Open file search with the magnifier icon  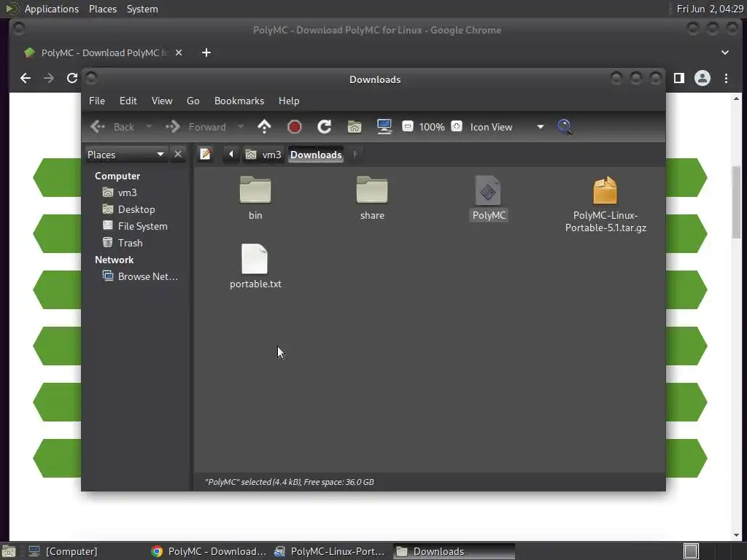coord(565,127)
